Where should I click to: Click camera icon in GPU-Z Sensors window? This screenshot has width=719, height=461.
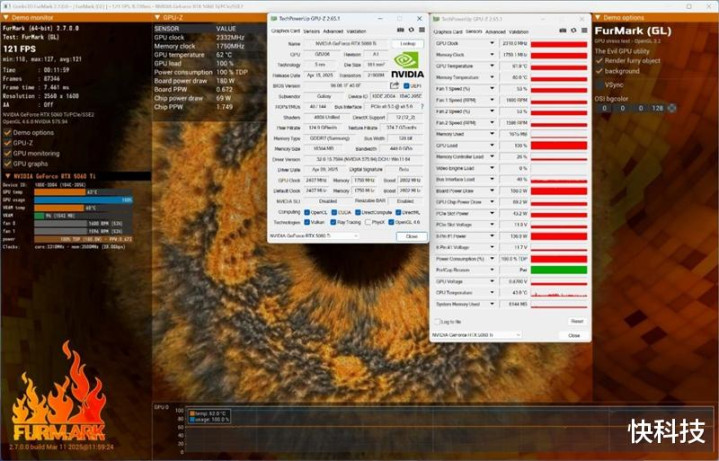pos(563,31)
